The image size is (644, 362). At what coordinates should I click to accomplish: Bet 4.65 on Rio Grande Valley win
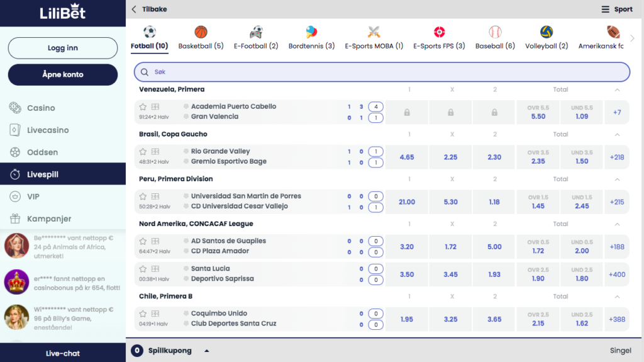tap(407, 157)
